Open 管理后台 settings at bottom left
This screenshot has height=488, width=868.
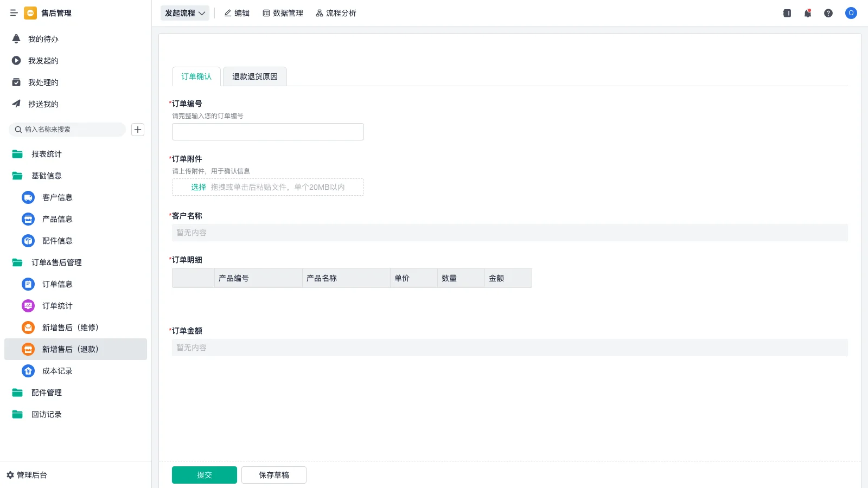click(x=27, y=475)
